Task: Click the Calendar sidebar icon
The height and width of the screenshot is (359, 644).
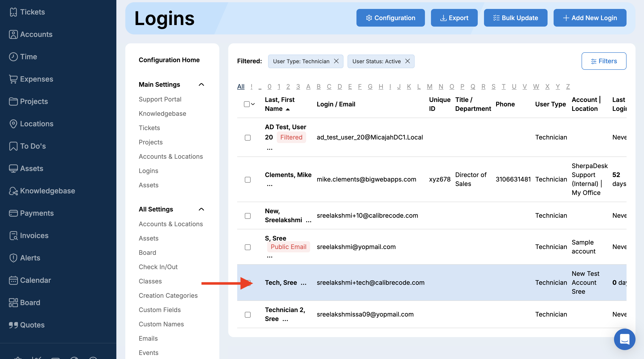Action: (x=13, y=280)
